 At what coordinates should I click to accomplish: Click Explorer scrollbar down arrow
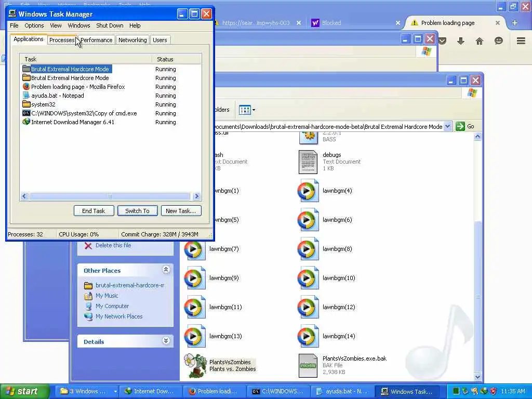click(x=477, y=377)
